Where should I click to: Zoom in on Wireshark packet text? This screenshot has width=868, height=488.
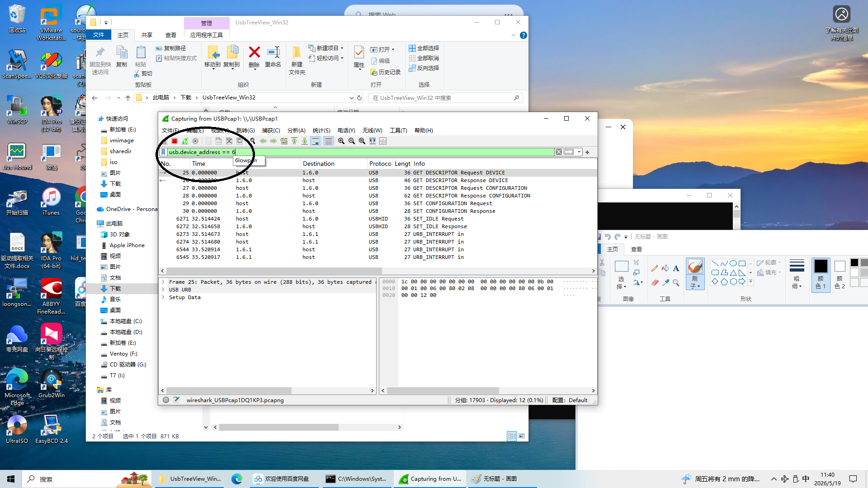(x=341, y=141)
